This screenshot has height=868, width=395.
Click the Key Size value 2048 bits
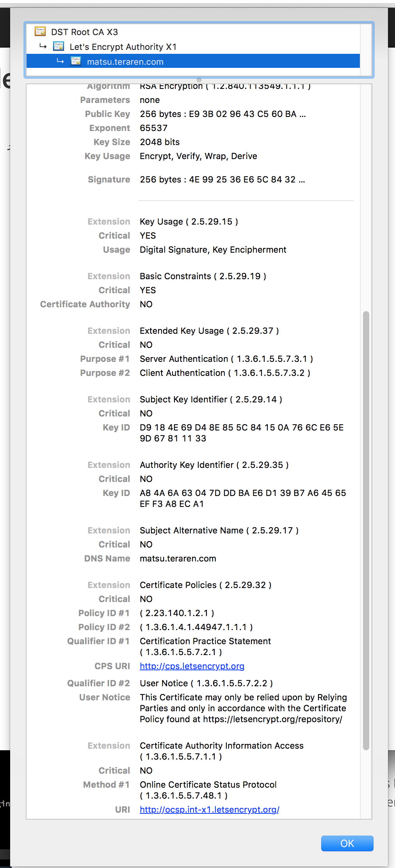pos(160,142)
